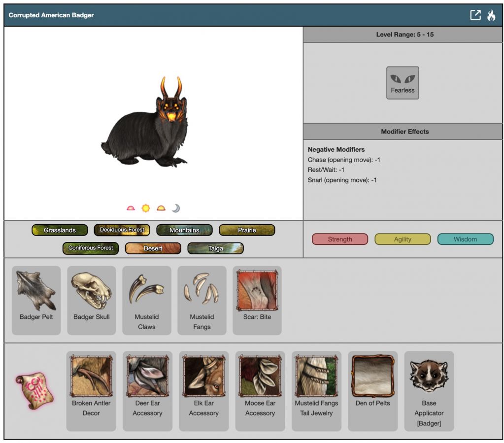Viewport: 504px width, 443px height.
Task: Click the Deciduous Forest biome tag
Action: [x=122, y=230]
